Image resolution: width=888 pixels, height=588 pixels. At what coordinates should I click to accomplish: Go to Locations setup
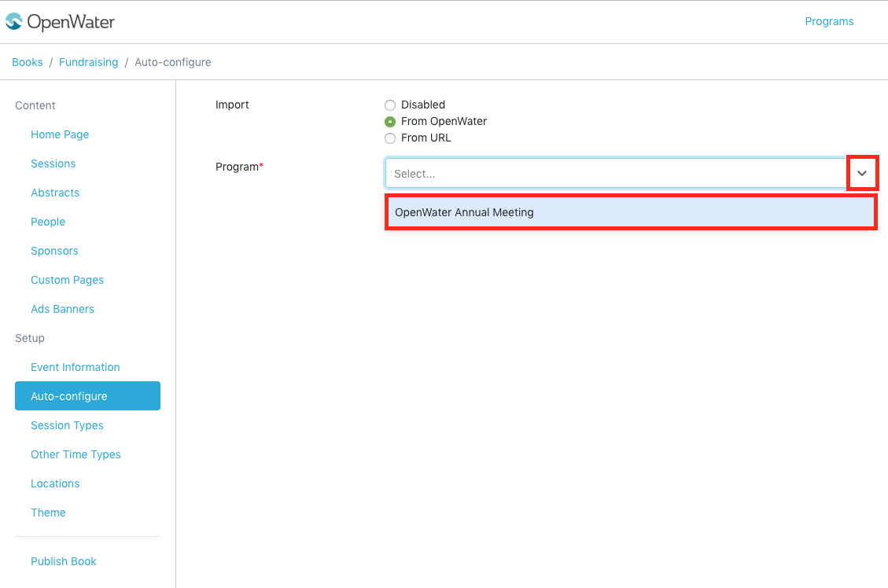coord(55,484)
